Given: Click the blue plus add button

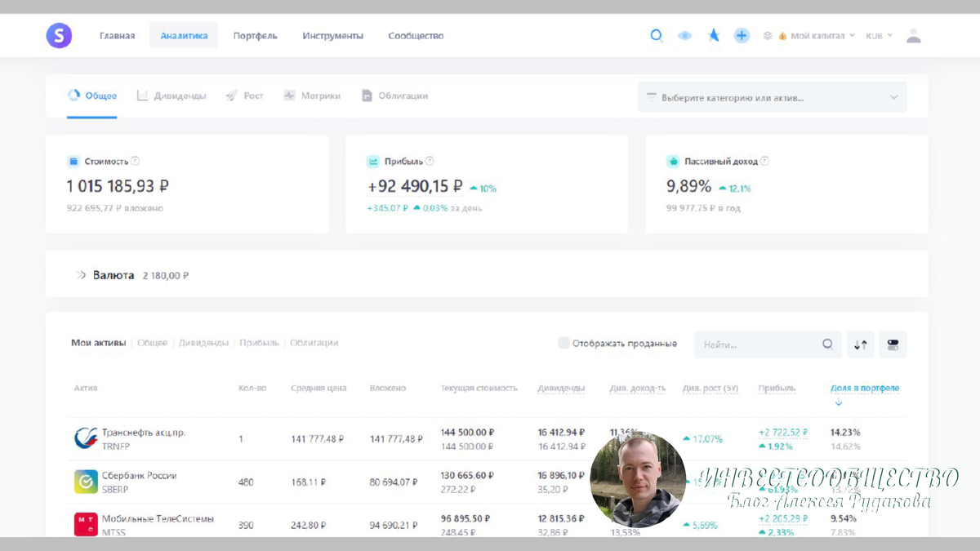Looking at the screenshot, I should tap(742, 36).
